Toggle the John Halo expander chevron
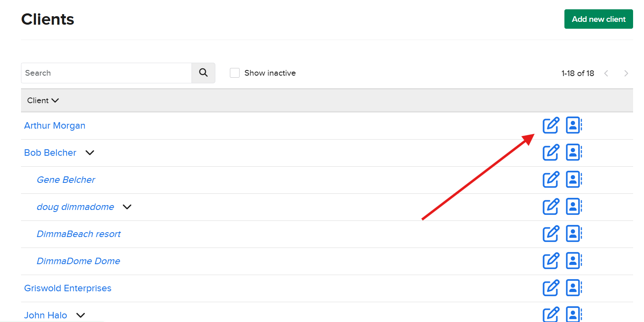 tap(80, 316)
